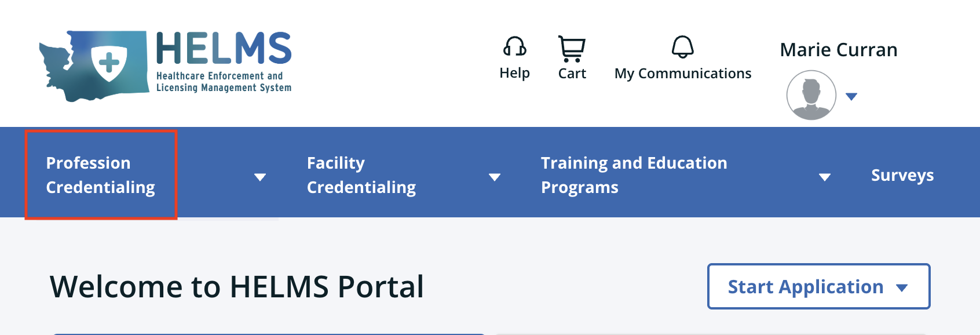Image resolution: width=980 pixels, height=335 pixels.
Task: Expand Training and Education Programs arrow
Action: click(x=825, y=177)
